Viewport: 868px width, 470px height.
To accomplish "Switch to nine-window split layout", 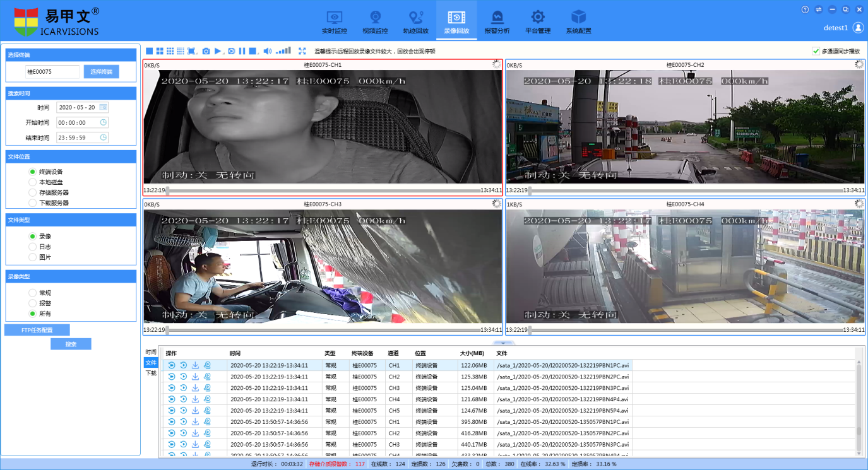I will coord(170,51).
